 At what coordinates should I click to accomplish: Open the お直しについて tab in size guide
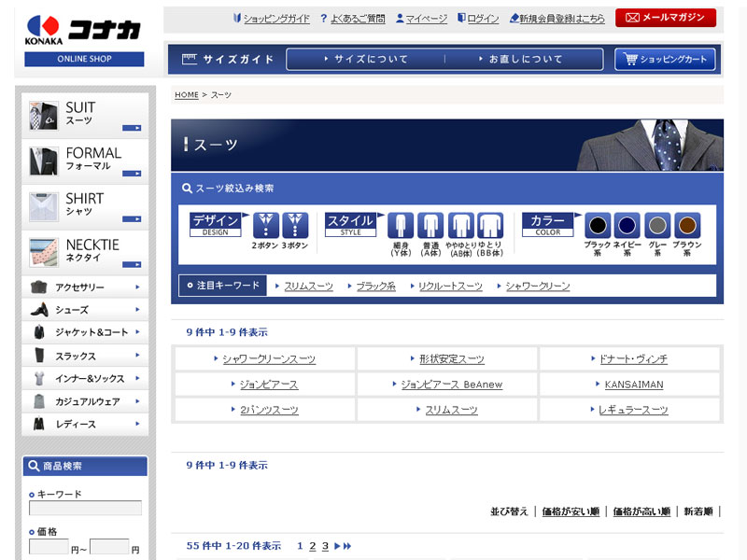click(521, 59)
